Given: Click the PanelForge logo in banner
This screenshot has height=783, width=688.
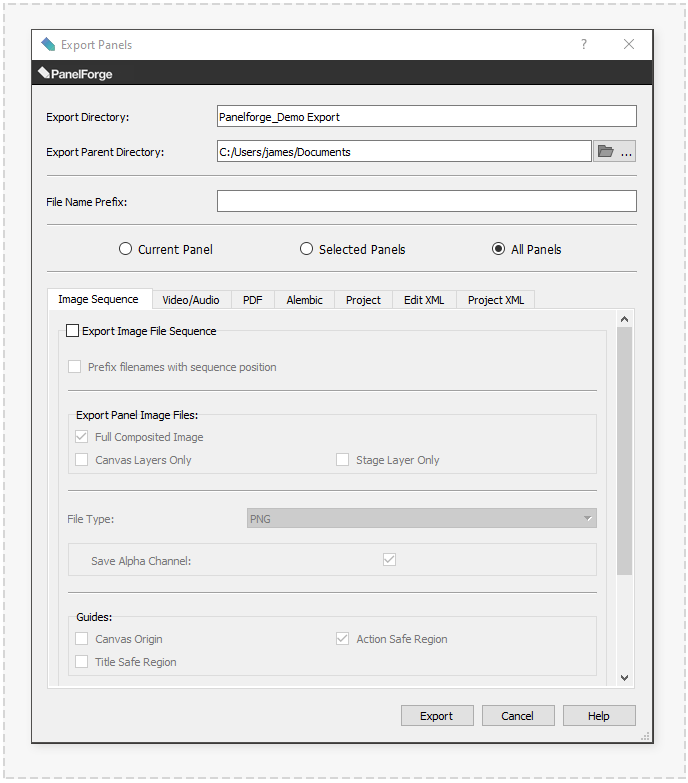Looking at the screenshot, I should click(x=75, y=74).
